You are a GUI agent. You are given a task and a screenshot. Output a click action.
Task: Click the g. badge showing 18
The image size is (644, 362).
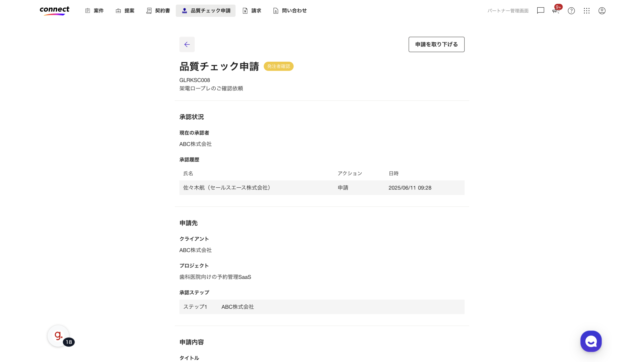click(x=59, y=336)
